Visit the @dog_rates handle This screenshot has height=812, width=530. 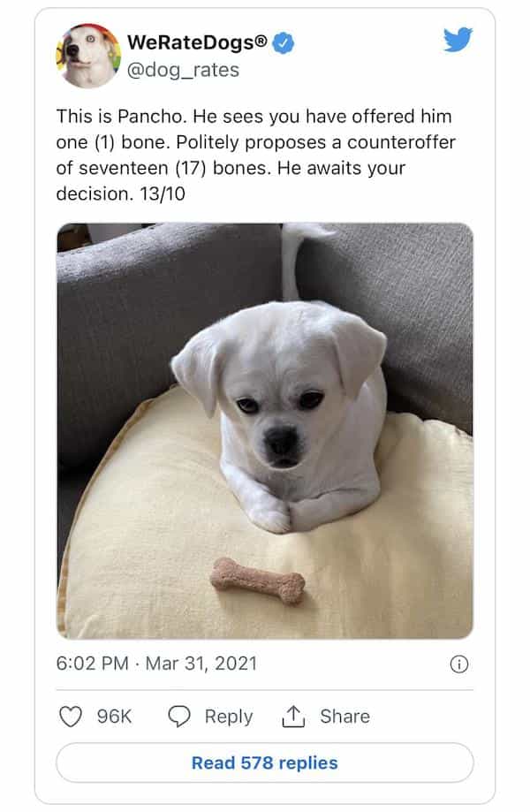[183, 70]
